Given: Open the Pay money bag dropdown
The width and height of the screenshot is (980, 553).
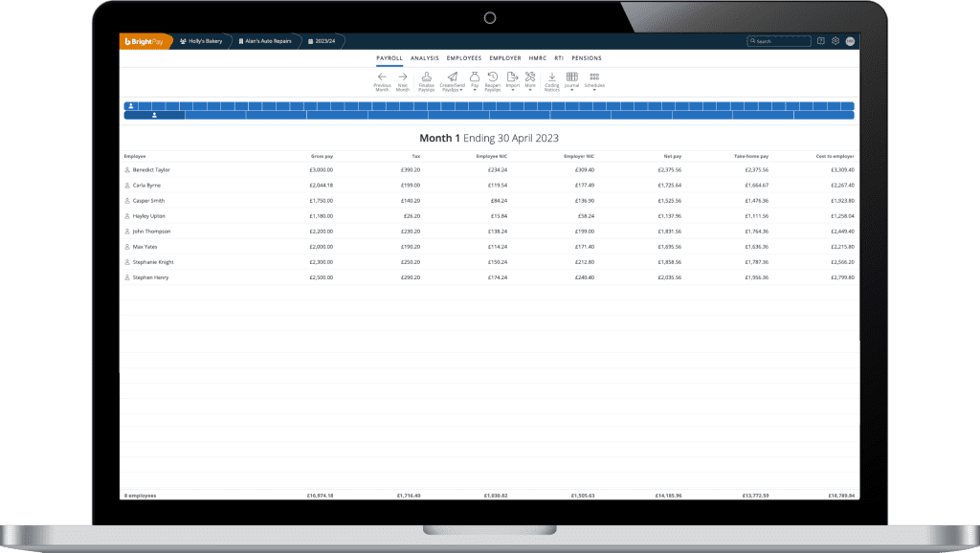Looking at the screenshot, I should coord(475,82).
